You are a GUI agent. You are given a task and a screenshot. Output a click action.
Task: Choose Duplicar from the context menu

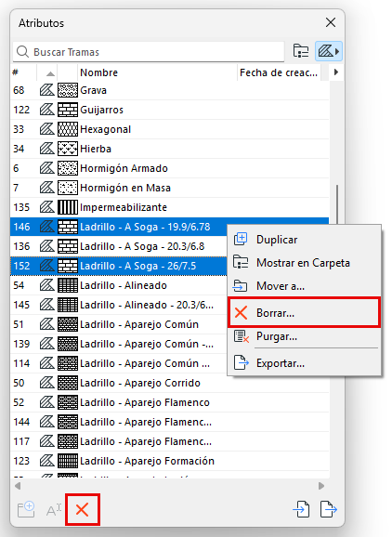[305, 240]
